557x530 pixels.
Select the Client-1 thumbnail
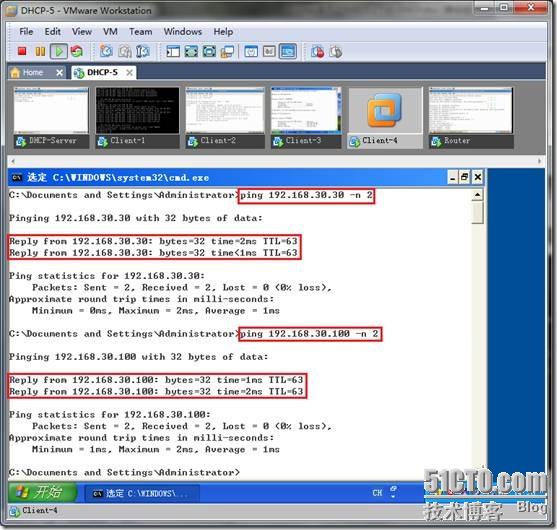pos(137,118)
